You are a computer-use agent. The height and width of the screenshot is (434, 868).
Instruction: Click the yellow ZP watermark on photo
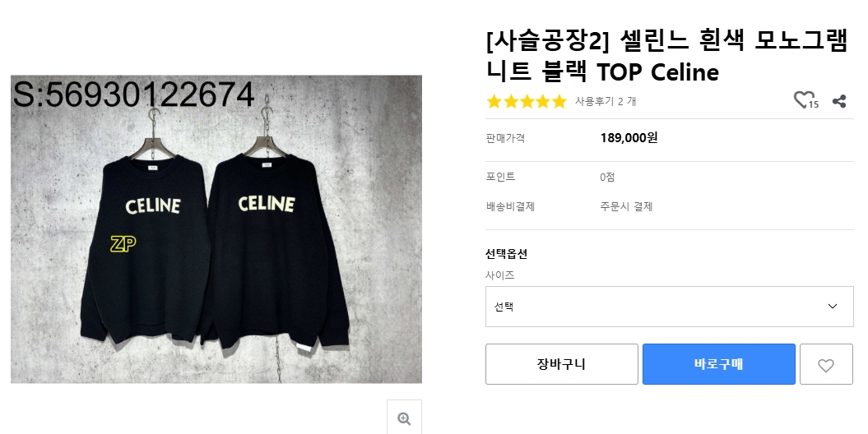pos(123,243)
